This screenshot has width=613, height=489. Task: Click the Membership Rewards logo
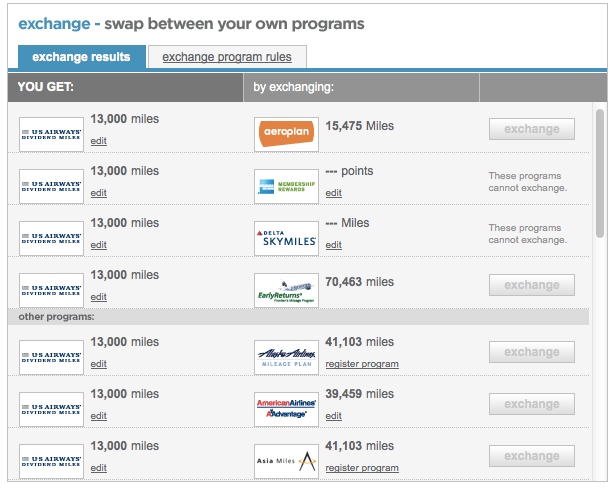[286, 186]
